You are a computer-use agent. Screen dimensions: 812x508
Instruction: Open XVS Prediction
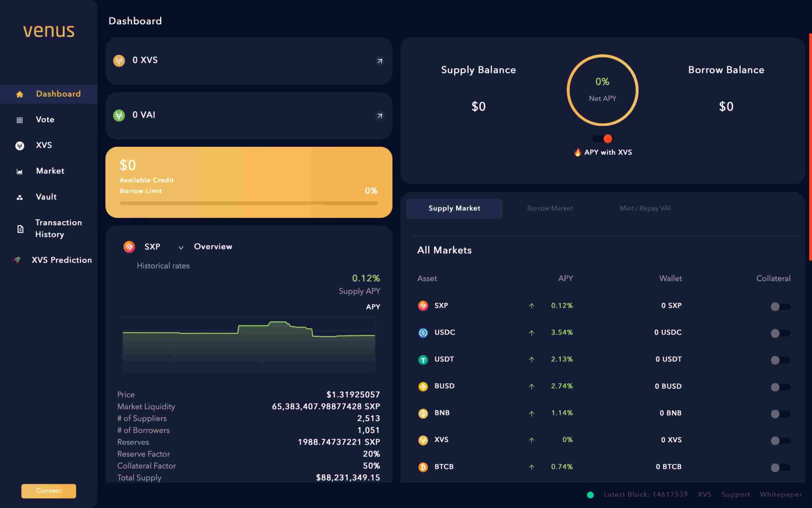click(62, 260)
